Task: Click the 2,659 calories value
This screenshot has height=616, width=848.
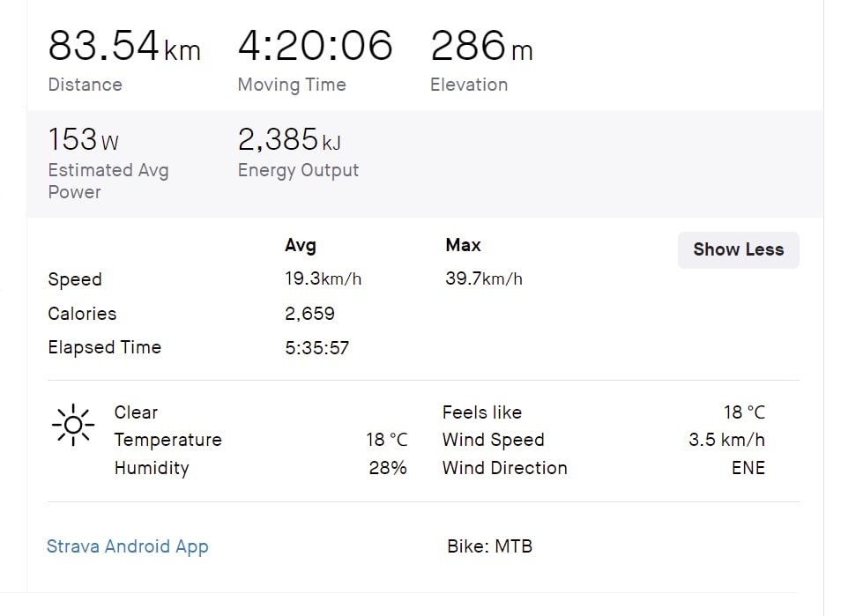Action: point(309,314)
